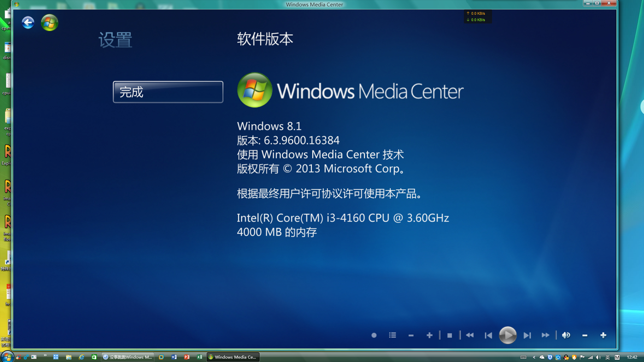Image resolution: width=644 pixels, height=362 pixels.
Task: Click the title bar Media Center icon
Action: [16, 4]
